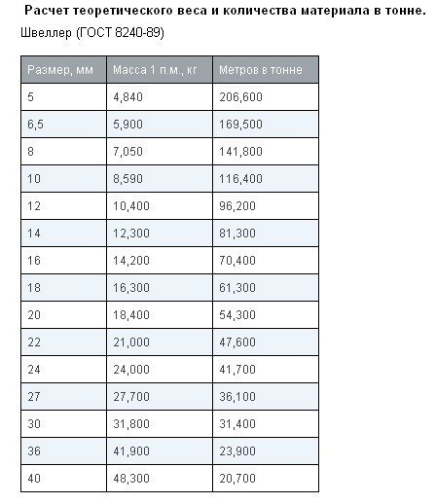The height and width of the screenshot is (504, 436).
Task: Select the mass cell showing 4,840
Action: click(160, 97)
